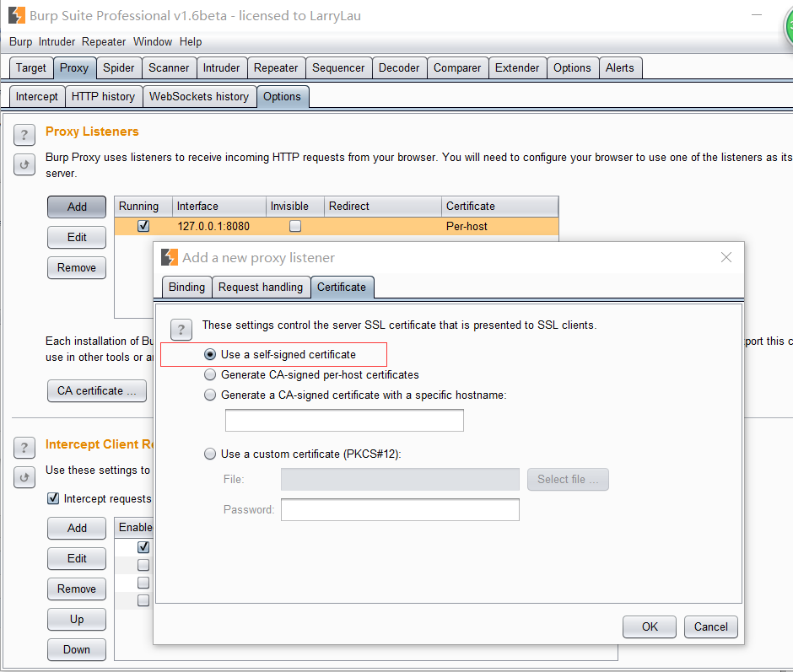This screenshot has width=793, height=672.
Task: Click the Proxy Listeners restore defaults icon
Action: click(x=24, y=164)
